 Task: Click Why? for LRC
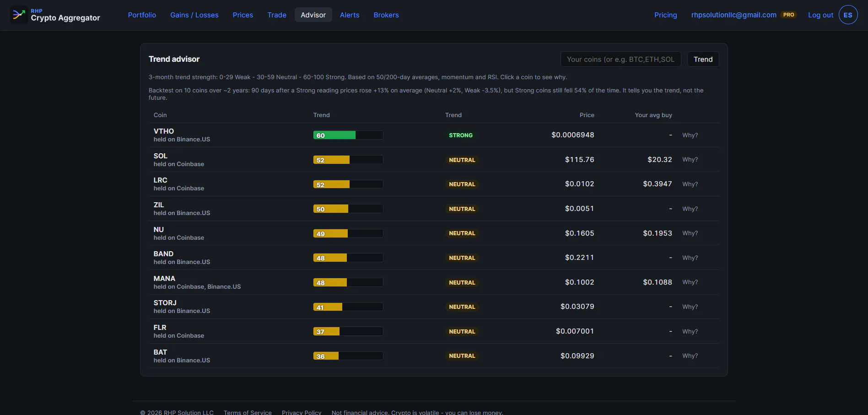coord(690,184)
